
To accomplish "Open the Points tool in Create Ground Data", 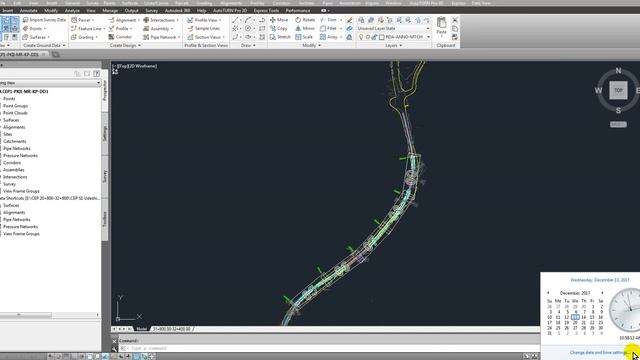I will [x=34, y=29].
